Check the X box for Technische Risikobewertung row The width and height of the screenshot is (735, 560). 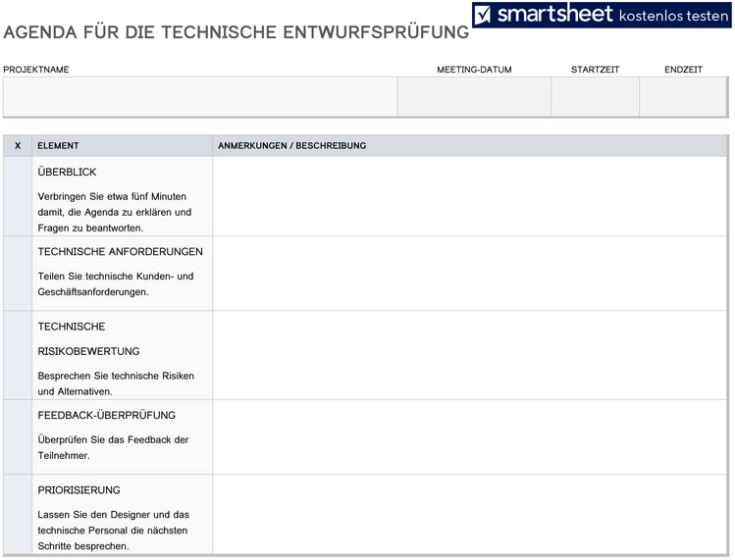18,355
